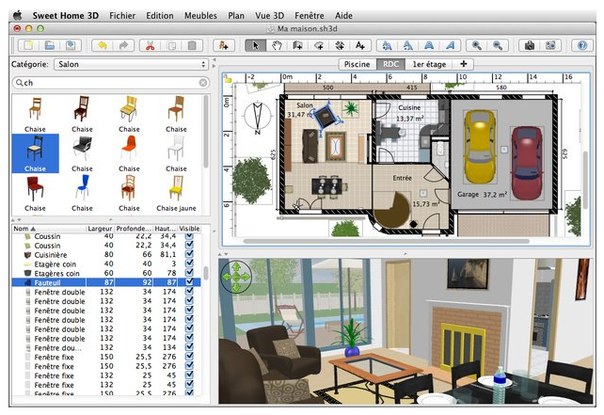Click the camera Create photo icon
604x415 pixels.
tap(530, 45)
